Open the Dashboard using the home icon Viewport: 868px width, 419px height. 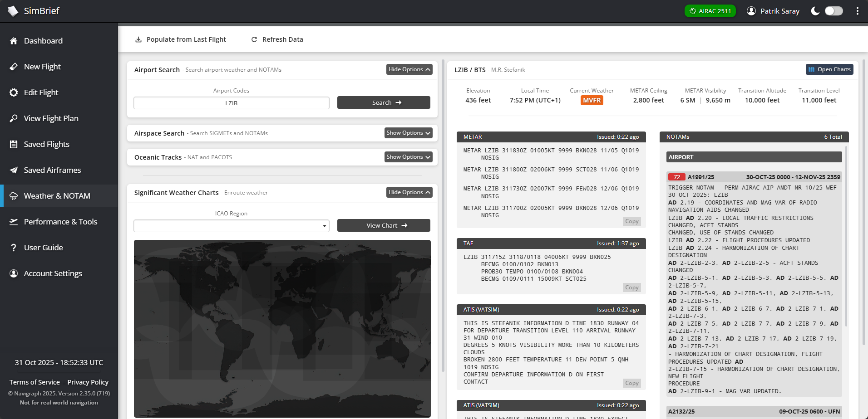pos(14,41)
